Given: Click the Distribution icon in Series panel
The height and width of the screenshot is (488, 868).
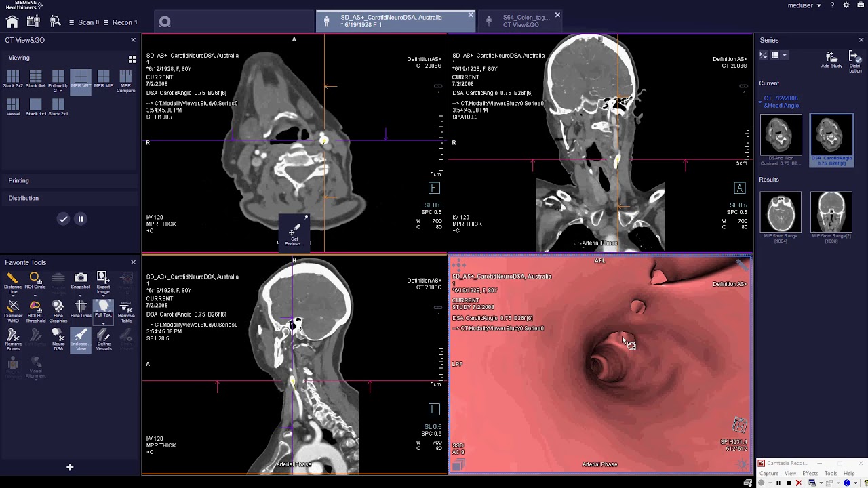Looking at the screenshot, I should tap(855, 61).
